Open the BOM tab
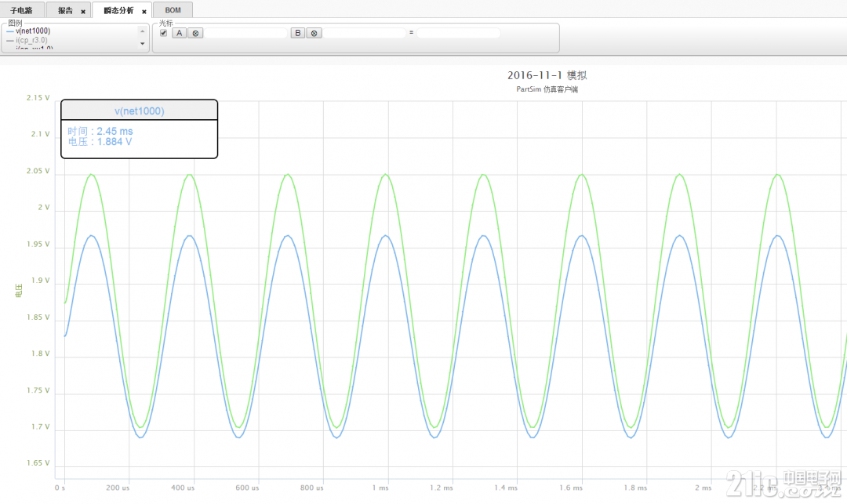Viewport: 847px width, 504px height. click(173, 10)
